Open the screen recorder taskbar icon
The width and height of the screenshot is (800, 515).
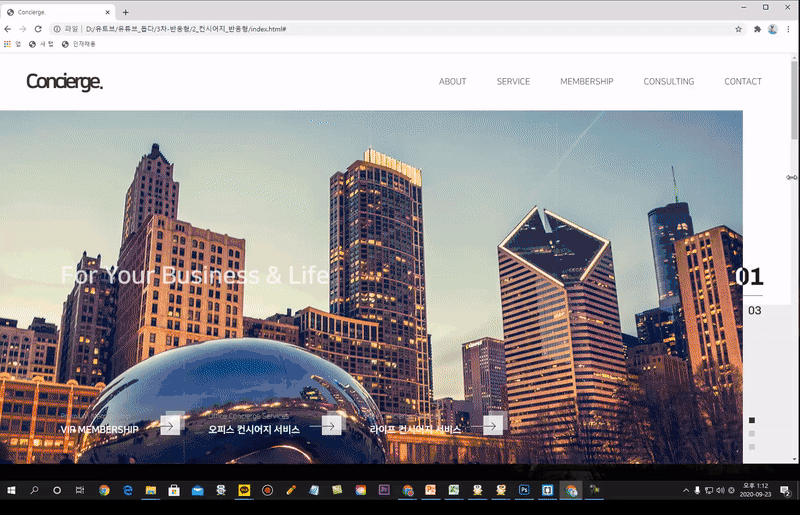pyautogui.click(x=267, y=491)
